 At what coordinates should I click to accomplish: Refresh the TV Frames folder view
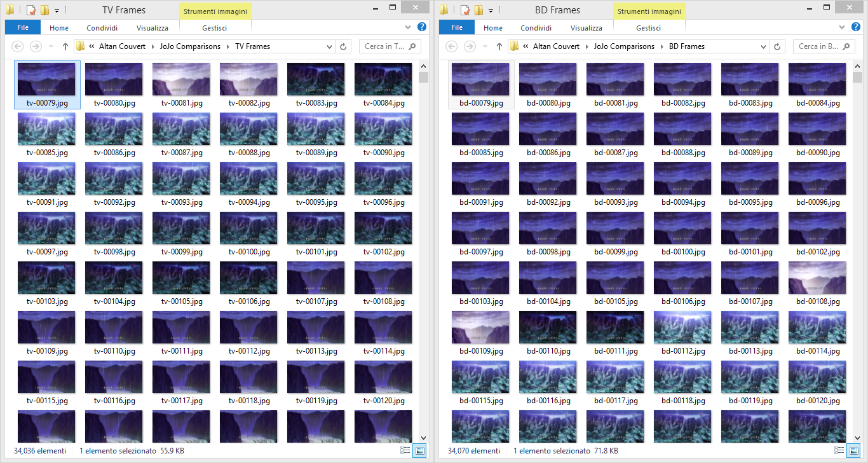(344, 46)
